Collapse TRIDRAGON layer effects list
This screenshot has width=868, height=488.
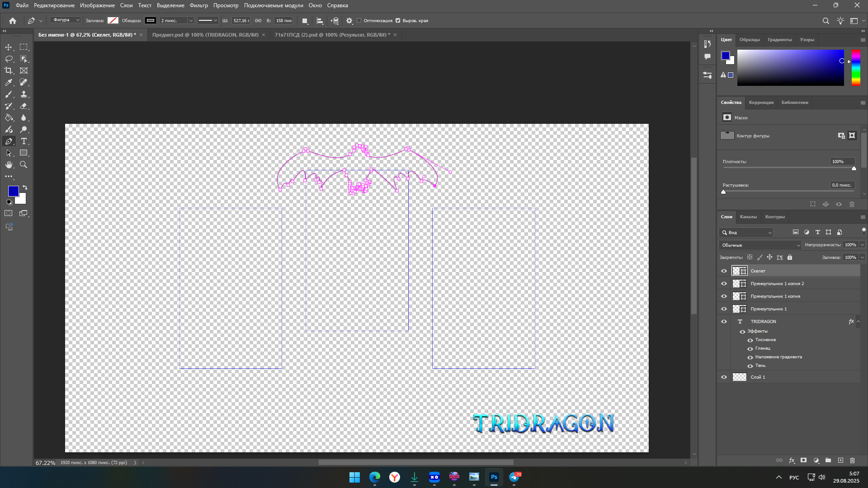click(x=858, y=322)
